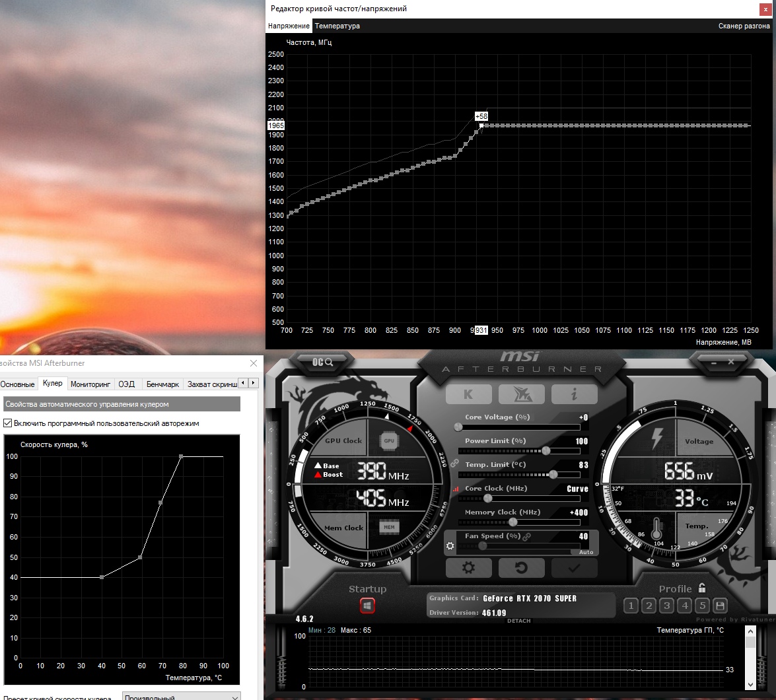This screenshot has height=700, width=776.
Task: Toggle программный пользовательский авторежим checkbox
Action: point(7,423)
